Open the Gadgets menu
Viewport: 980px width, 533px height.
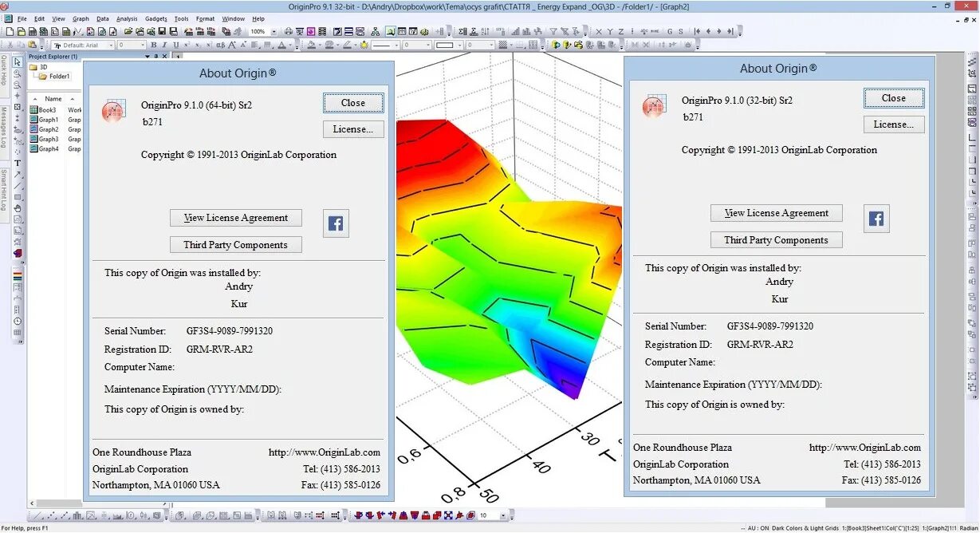(156, 18)
